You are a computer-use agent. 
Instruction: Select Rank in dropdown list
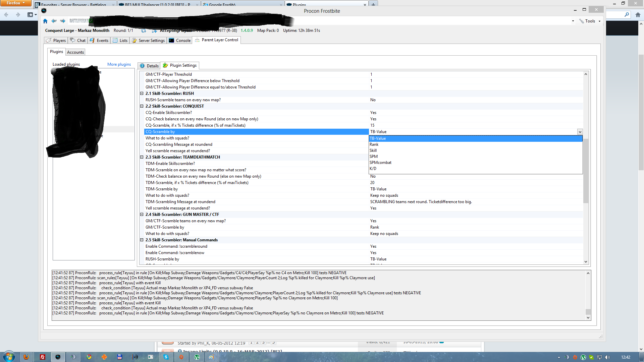pyautogui.click(x=476, y=144)
